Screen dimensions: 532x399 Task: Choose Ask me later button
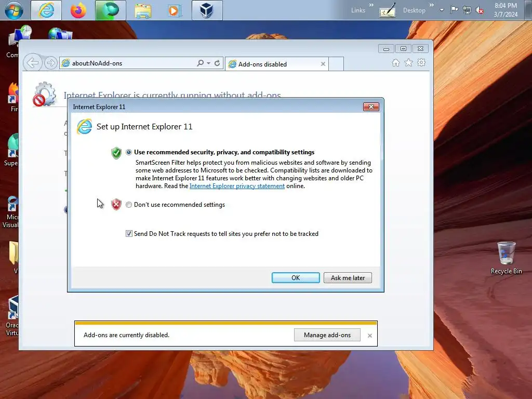pos(348,277)
